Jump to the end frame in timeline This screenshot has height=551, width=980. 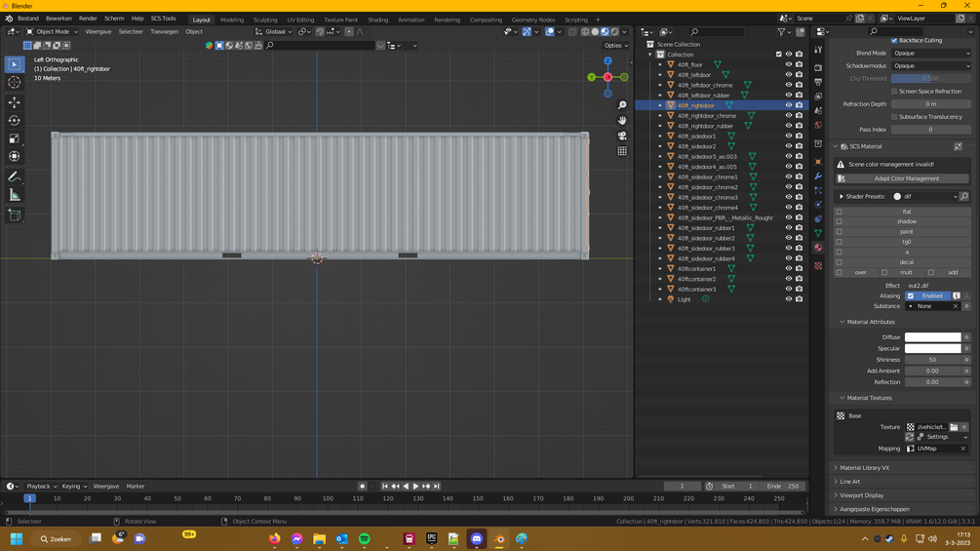click(437, 486)
